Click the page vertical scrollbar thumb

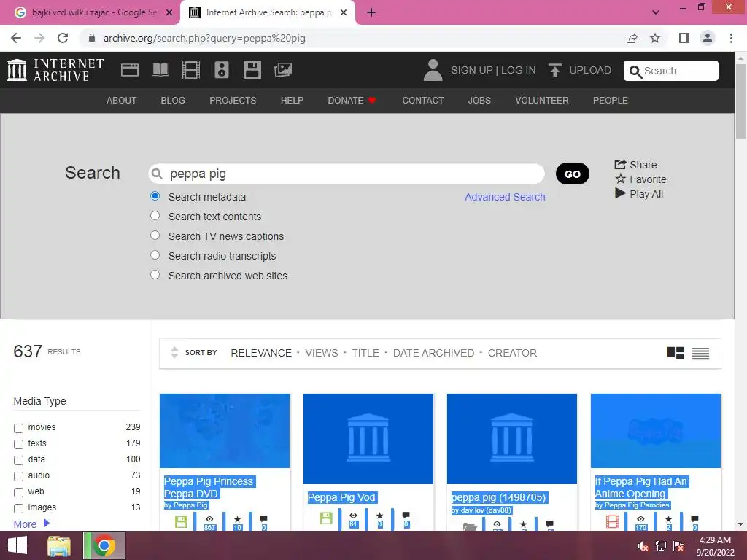[x=740, y=101]
